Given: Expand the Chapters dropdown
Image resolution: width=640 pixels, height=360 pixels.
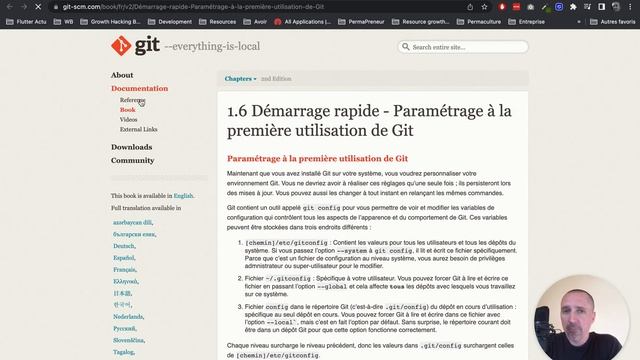Looking at the screenshot, I should (x=240, y=79).
